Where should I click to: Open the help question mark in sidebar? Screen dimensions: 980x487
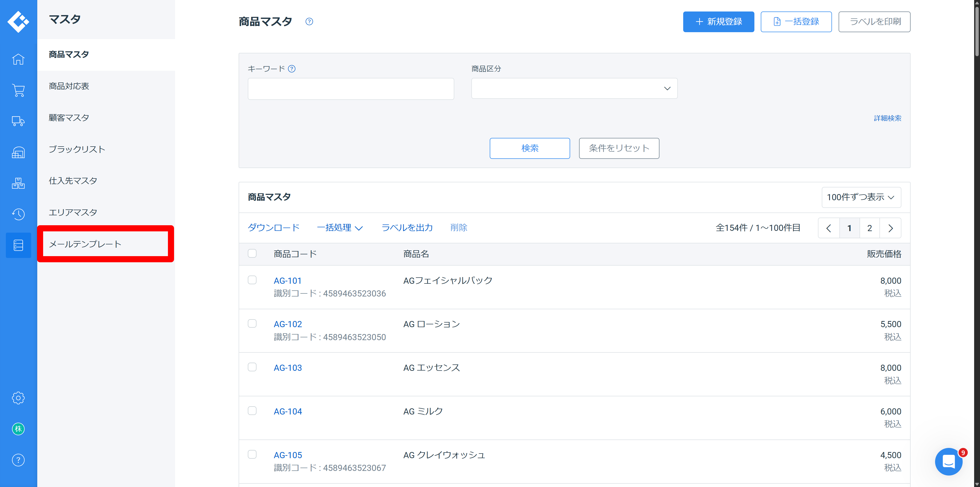18,460
